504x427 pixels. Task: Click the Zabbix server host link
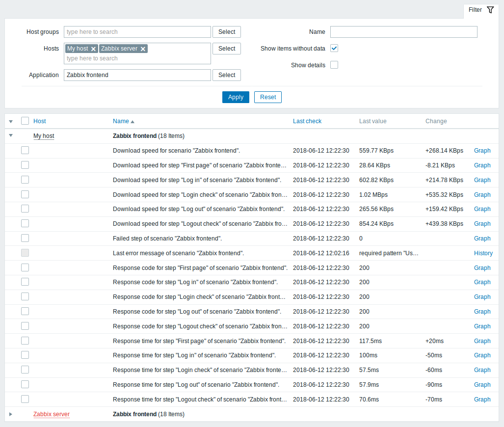coord(52,414)
